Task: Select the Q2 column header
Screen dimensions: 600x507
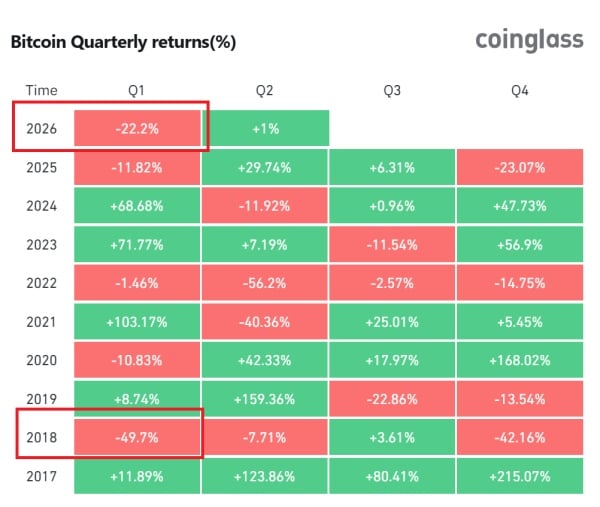Action: point(265,90)
